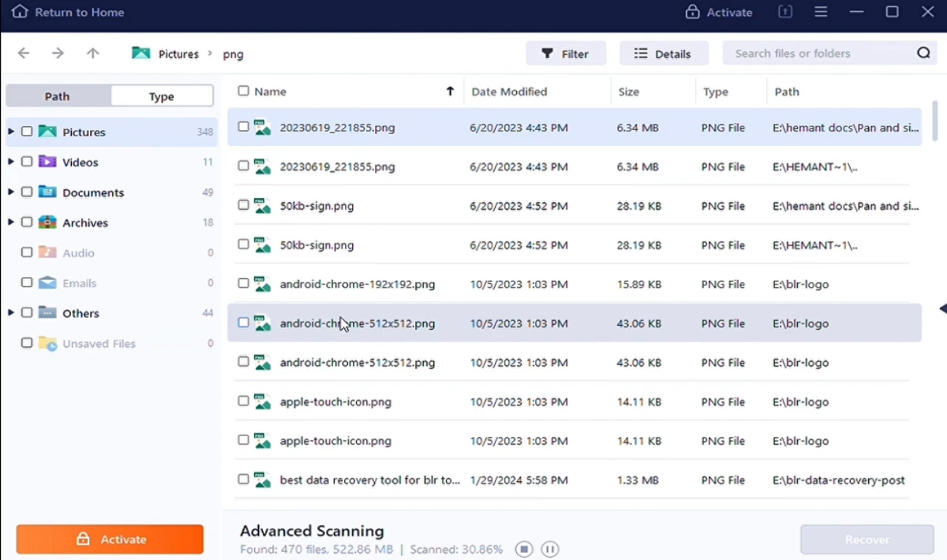Expand the Videos tree item
The image size is (947, 560).
(x=11, y=162)
